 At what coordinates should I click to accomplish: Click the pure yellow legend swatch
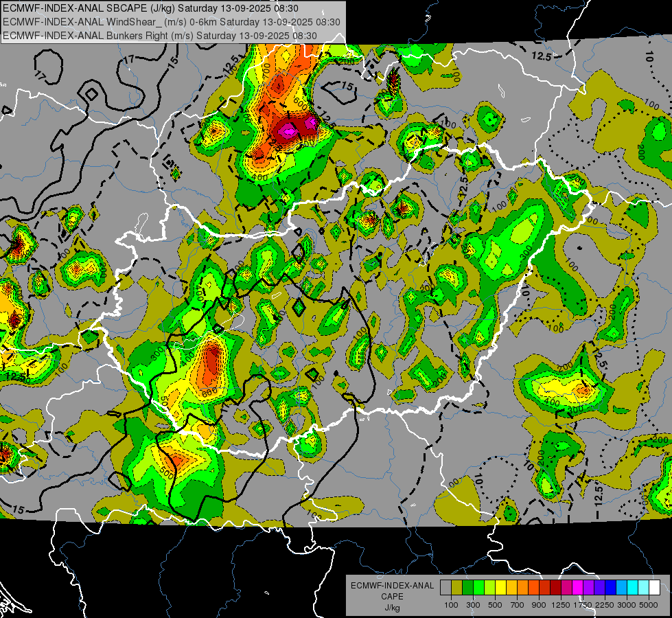(x=500, y=588)
